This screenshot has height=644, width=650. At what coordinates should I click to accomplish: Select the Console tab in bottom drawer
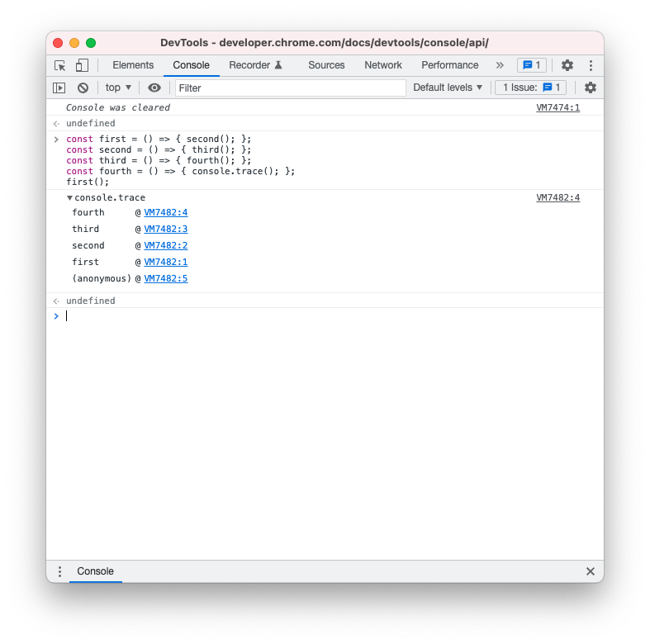point(95,571)
